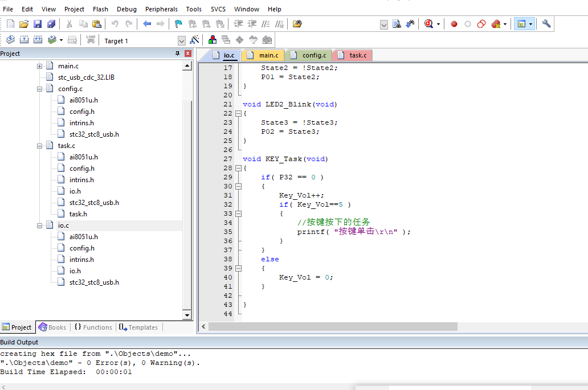The height and width of the screenshot is (390, 588).
Task: Open Manage Project Items colored blocks icon
Action: [212, 40]
